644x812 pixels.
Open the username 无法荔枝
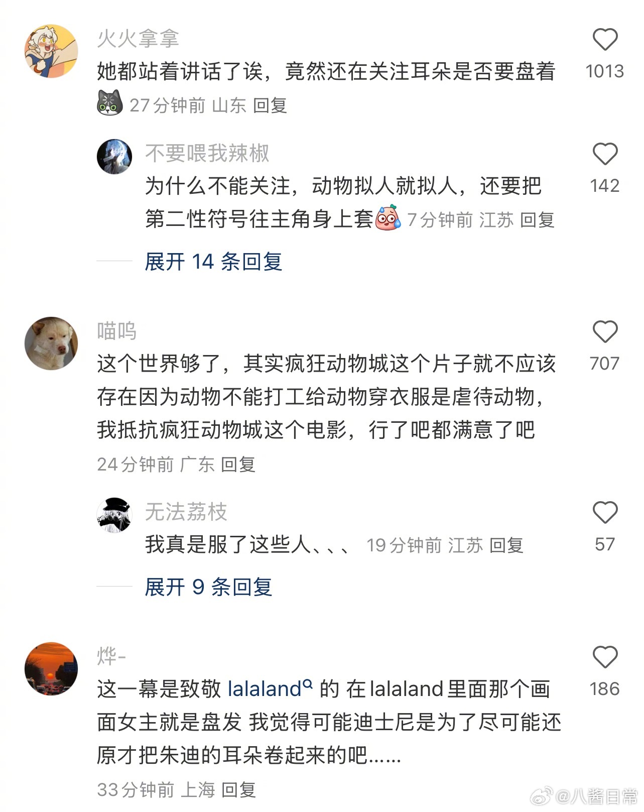point(186,512)
